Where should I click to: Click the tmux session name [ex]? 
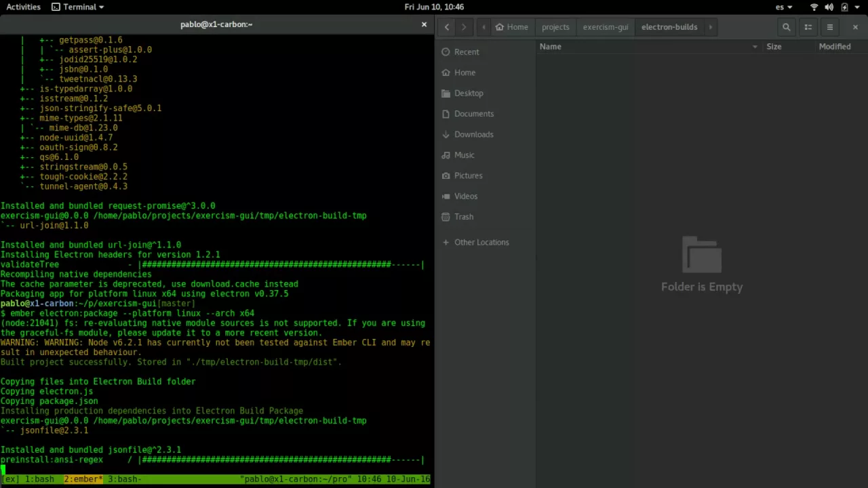point(10,479)
